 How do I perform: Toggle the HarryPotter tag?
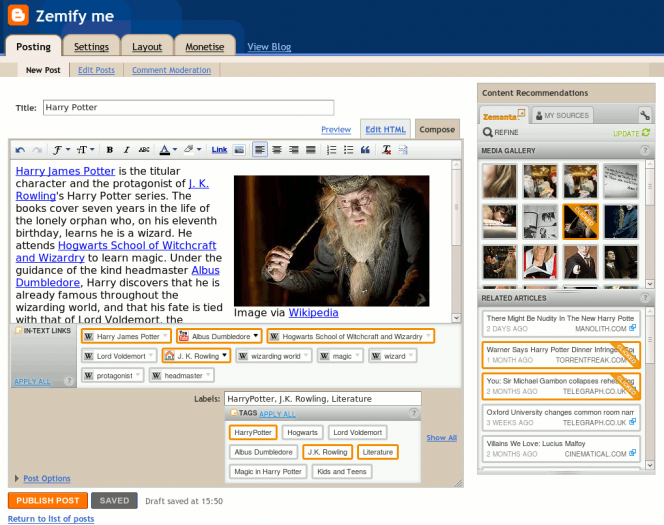[253, 432]
